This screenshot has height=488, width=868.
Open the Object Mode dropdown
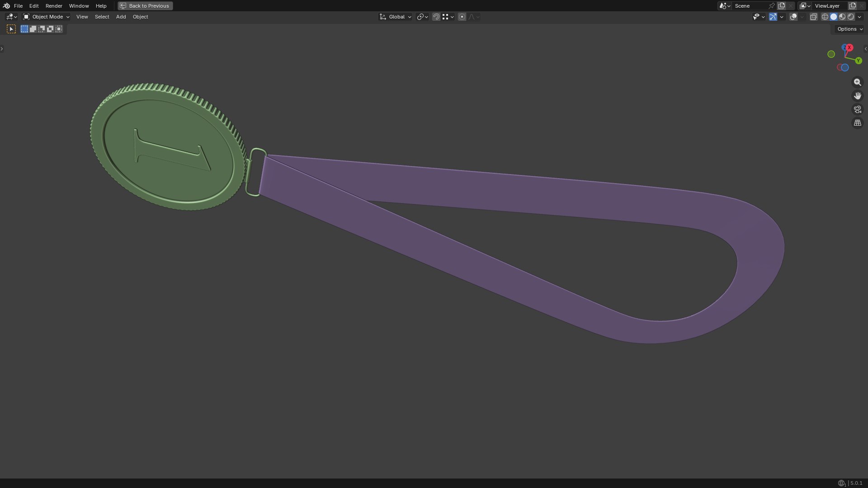tap(46, 17)
